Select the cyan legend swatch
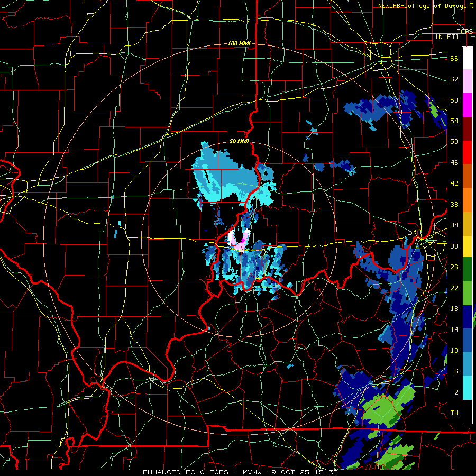The height and width of the screenshot is (476, 476). [467, 388]
